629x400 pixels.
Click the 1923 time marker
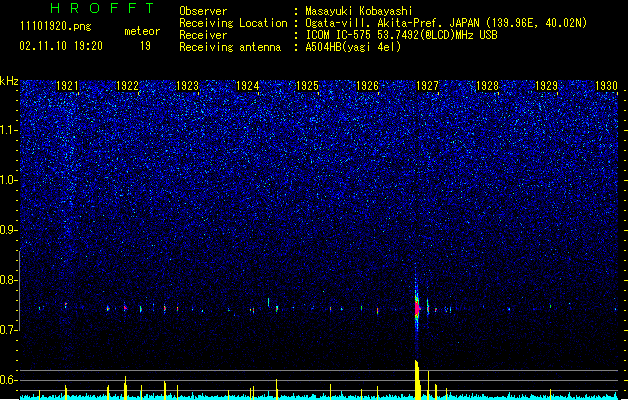(187, 86)
